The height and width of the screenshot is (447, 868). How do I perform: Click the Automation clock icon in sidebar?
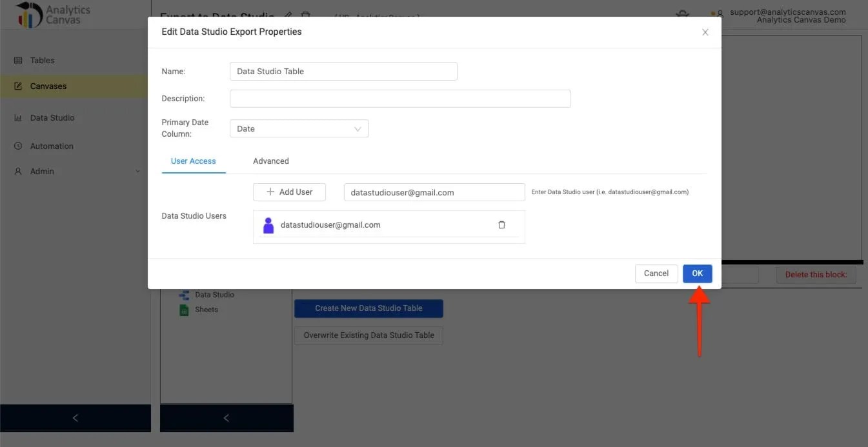(x=18, y=146)
